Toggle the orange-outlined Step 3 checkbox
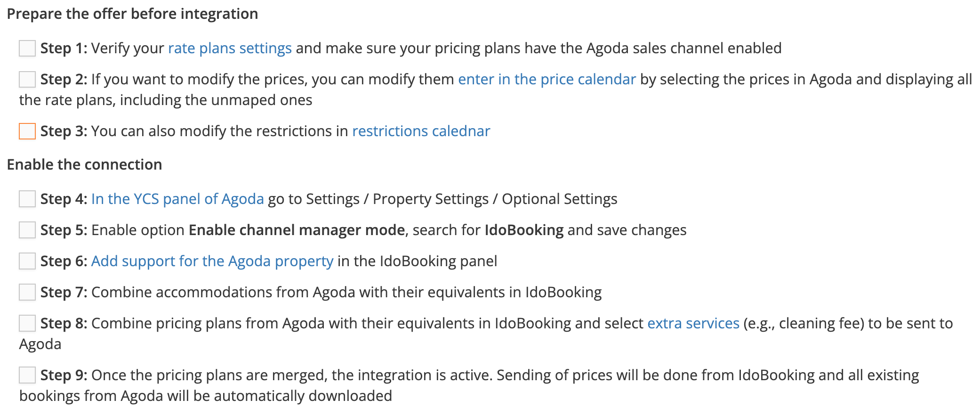980x408 pixels. (x=27, y=131)
